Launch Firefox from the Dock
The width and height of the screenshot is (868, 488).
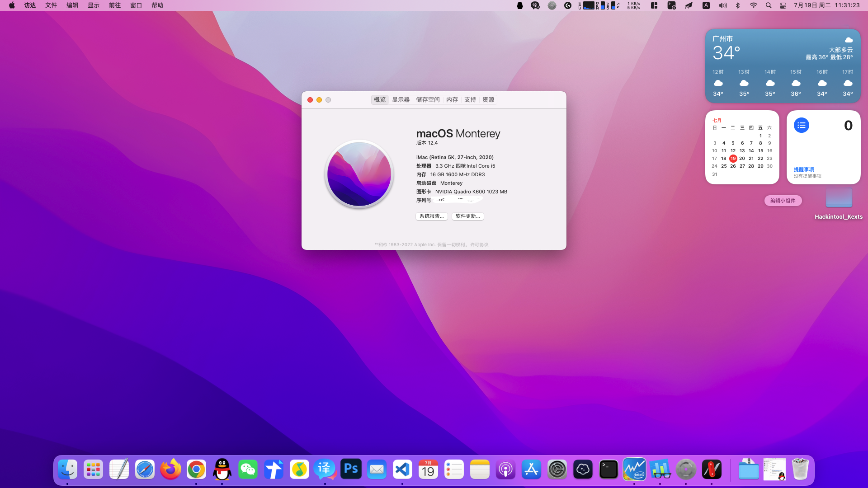[x=170, y=469]
